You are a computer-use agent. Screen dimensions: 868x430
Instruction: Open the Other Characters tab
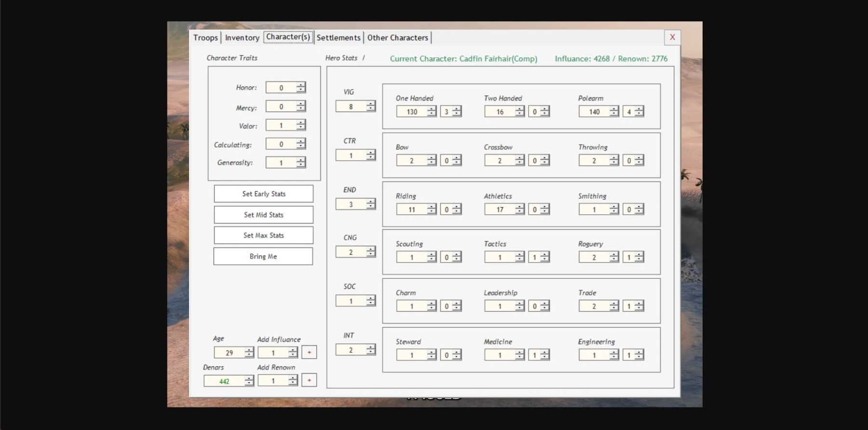pos(397,38)
